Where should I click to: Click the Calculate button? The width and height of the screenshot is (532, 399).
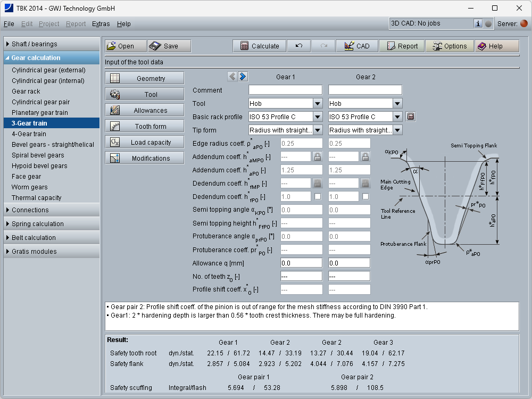click(x=260, y=46)
